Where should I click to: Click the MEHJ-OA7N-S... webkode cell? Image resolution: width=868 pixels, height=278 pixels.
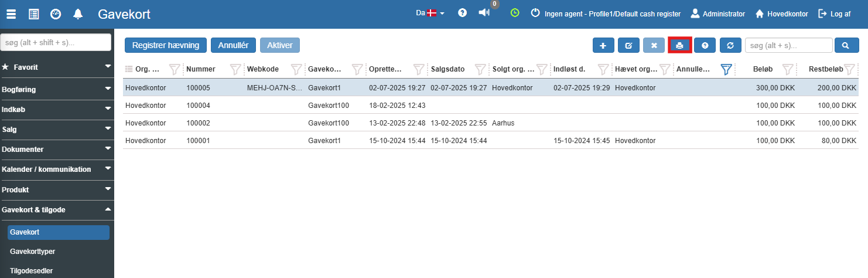click(275, 88)
